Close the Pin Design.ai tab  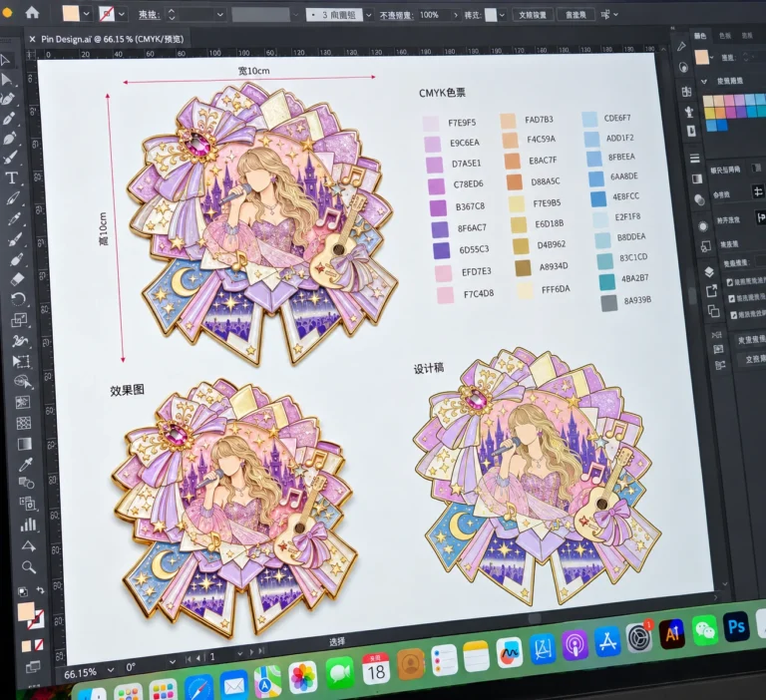point(32,39)
